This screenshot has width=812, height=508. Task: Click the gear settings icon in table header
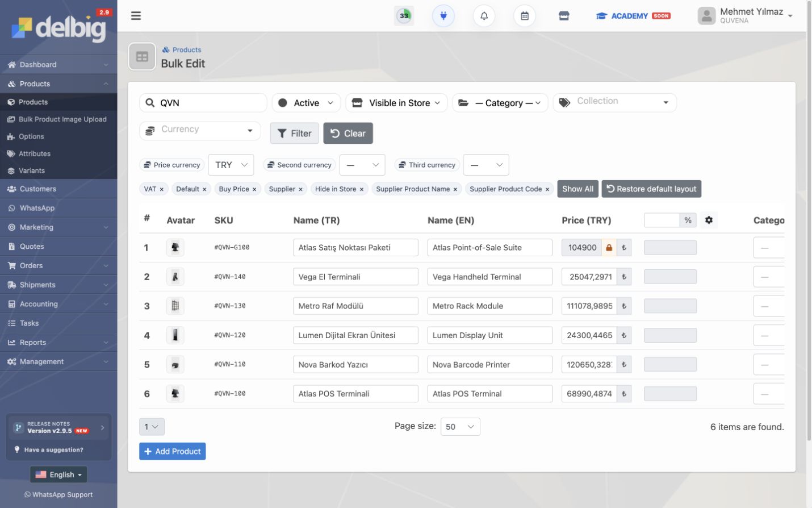[x=709, y=220]
